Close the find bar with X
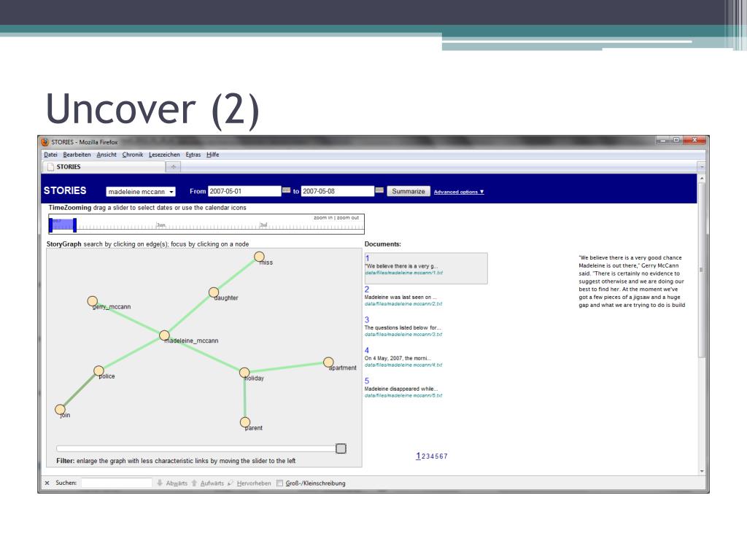This screenshot has width=747, height=560. [47, 483]
